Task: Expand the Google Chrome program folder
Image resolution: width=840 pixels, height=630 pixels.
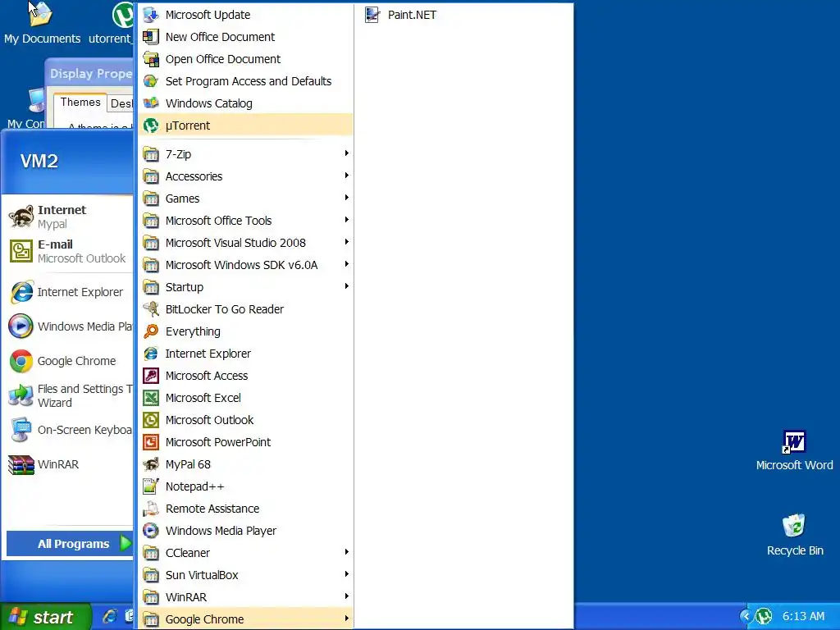Action: (x=245, y=619)
